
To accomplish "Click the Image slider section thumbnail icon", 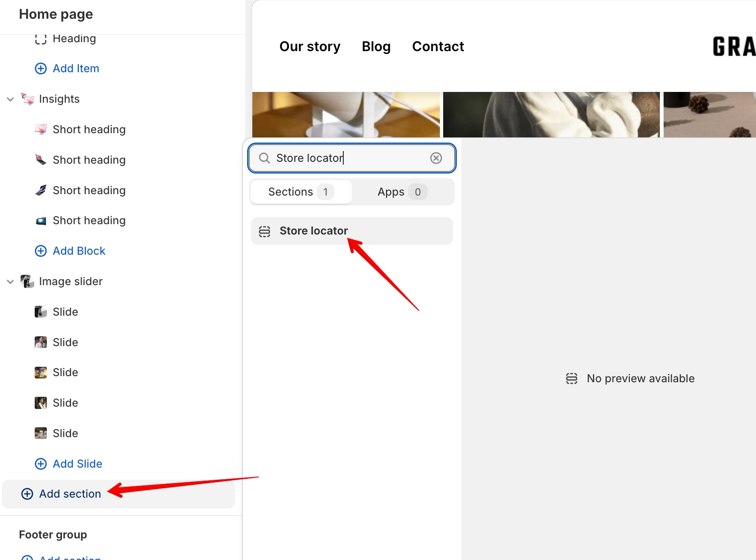I will [28, 281].
